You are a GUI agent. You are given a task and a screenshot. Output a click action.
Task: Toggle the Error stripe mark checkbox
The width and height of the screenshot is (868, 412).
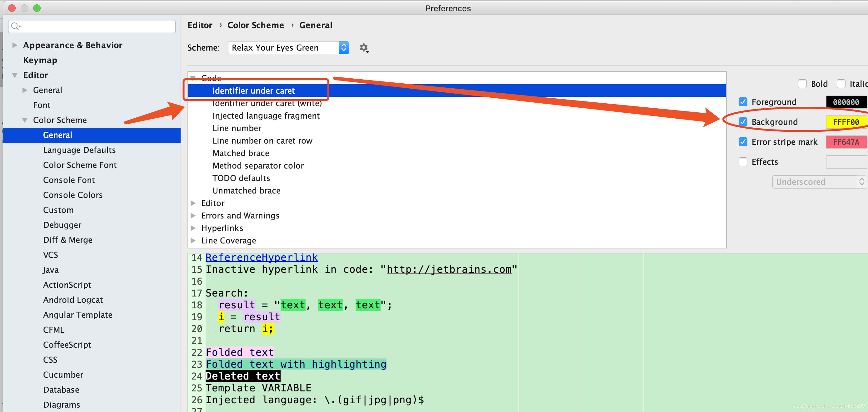(744, 142)
